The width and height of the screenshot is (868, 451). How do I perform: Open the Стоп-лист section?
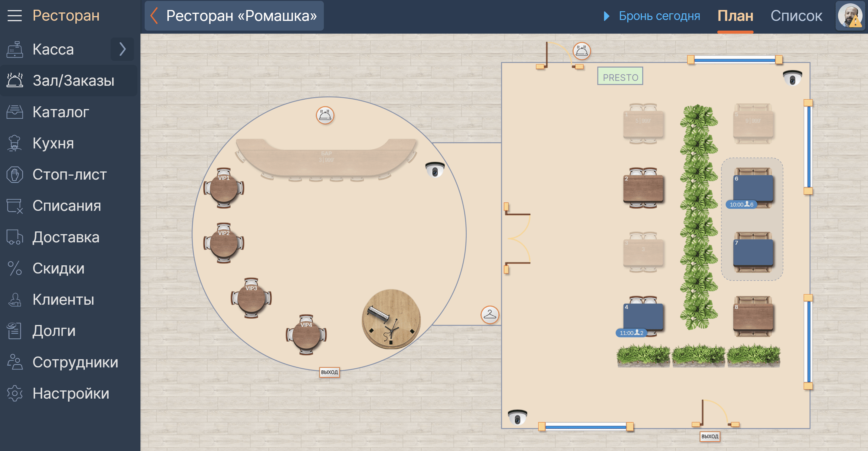[x=69, y=174]
